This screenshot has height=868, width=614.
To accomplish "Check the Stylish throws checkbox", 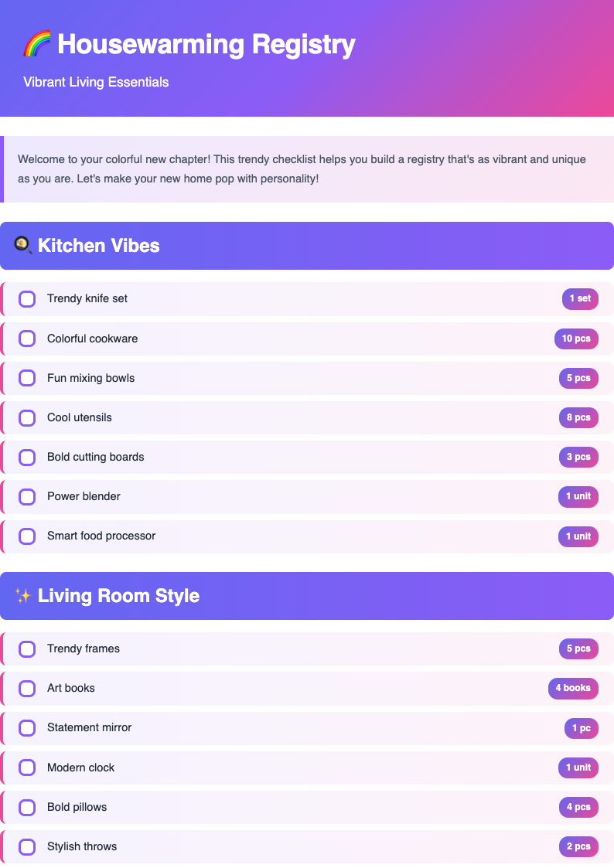I will click(x=27, y=846).
